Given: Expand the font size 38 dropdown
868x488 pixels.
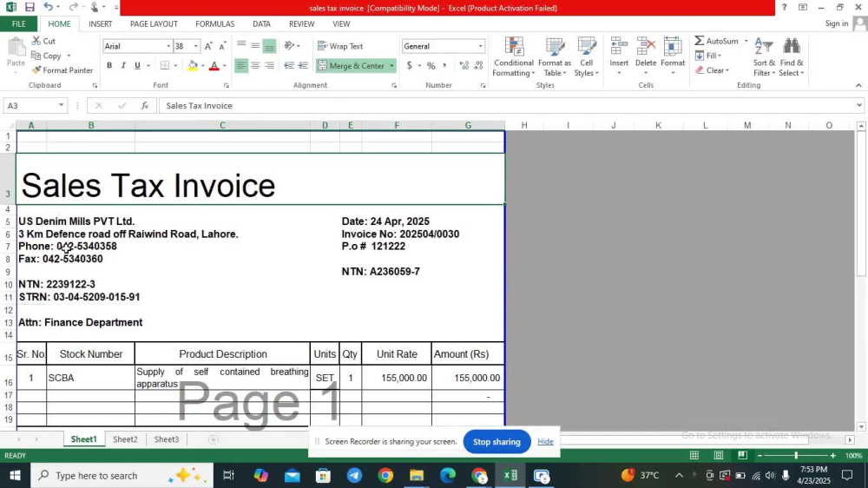Looking at the screenshot, I should 195,46.
